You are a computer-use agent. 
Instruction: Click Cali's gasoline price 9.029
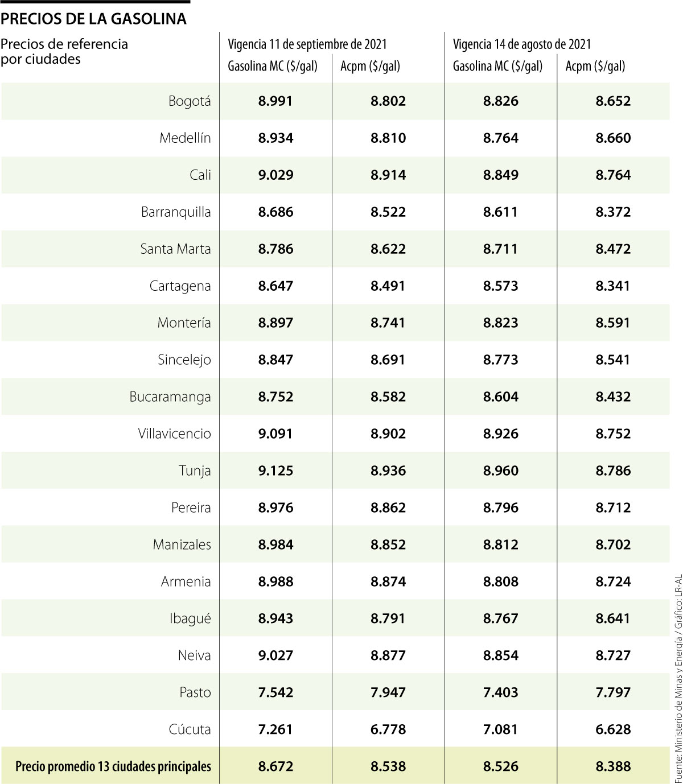[275, 175]
